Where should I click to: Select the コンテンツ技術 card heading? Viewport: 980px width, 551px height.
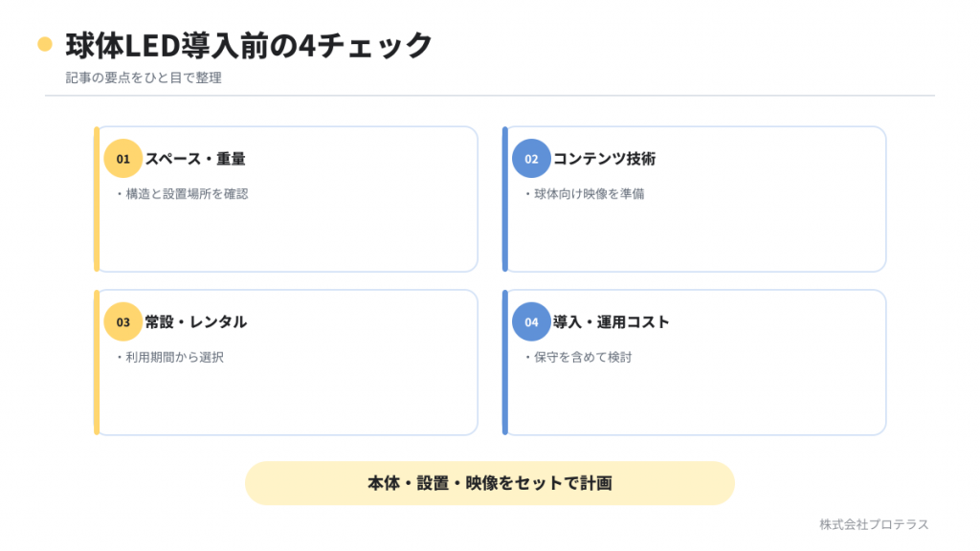coord(605,159)
